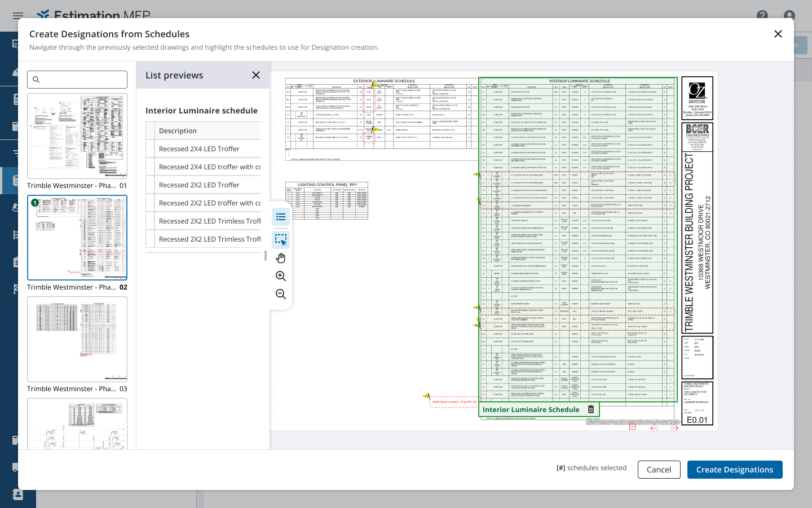Open the user account menu
The width and height of the screenshot is (812, 508).
(x=788, y=16)
